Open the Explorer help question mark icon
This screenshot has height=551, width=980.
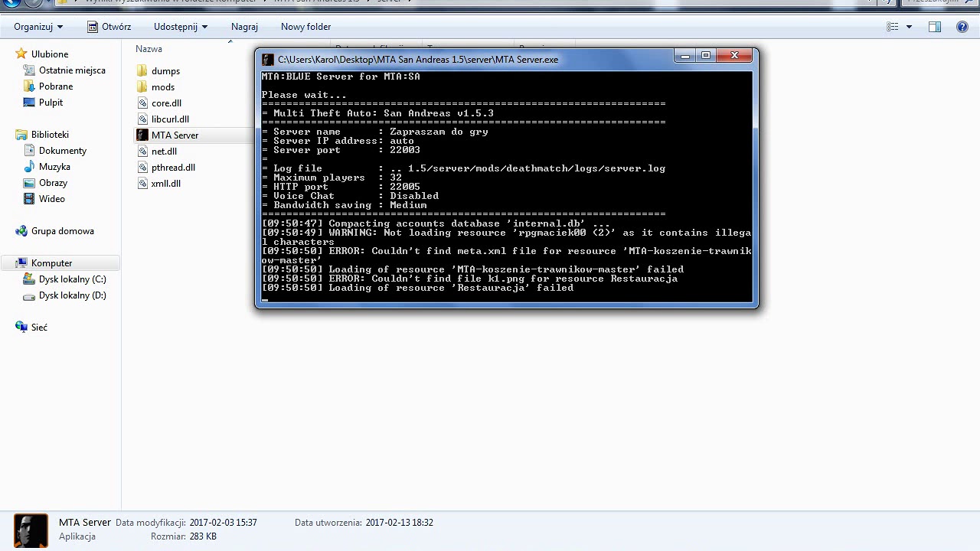coord(962,27)
